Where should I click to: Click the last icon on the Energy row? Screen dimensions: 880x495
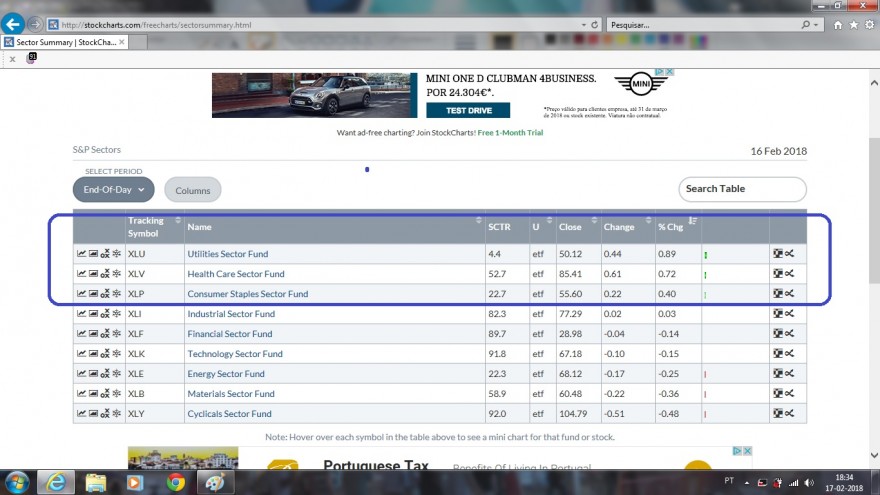(790, 373)
